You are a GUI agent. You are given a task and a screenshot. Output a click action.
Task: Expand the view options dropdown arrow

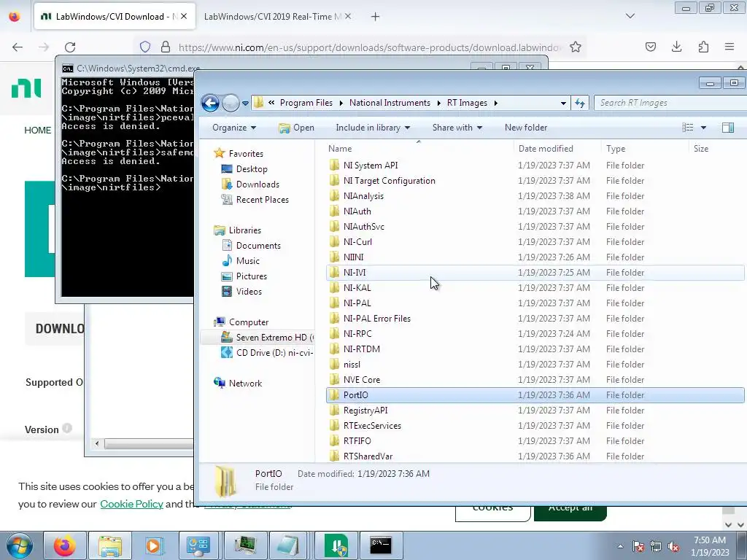pos(703,128)
